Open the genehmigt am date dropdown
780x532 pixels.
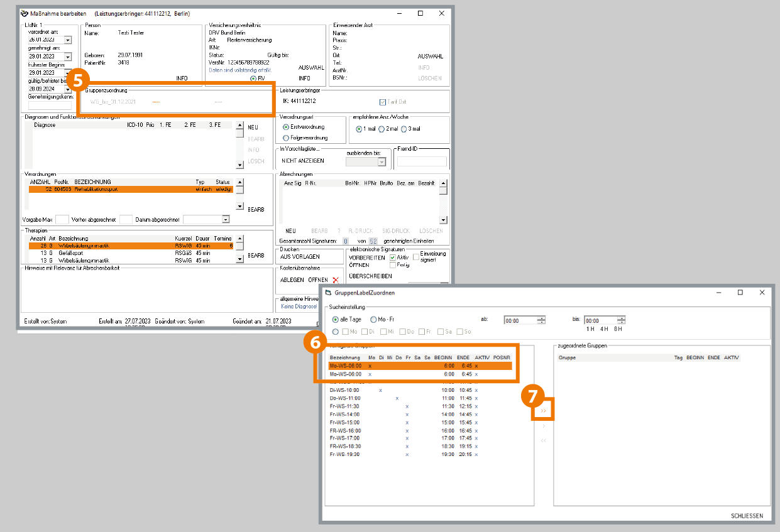pos(68,57)
